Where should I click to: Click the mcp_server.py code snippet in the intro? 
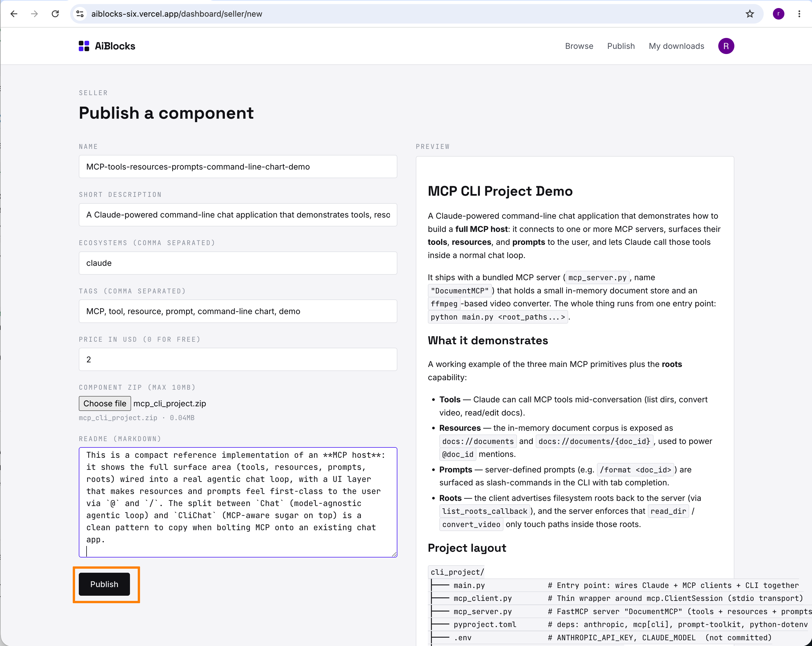(x=597, y=277)
